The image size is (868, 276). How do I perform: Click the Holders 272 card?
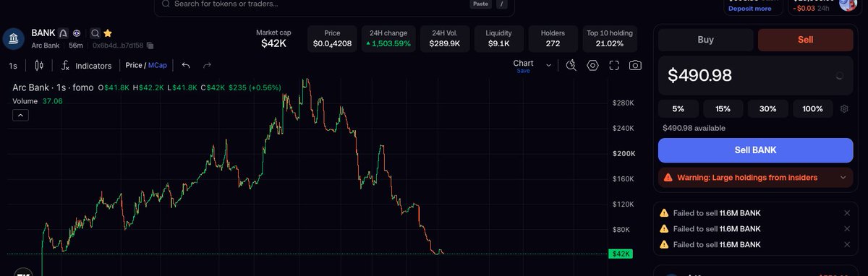(x=553, y=38)
